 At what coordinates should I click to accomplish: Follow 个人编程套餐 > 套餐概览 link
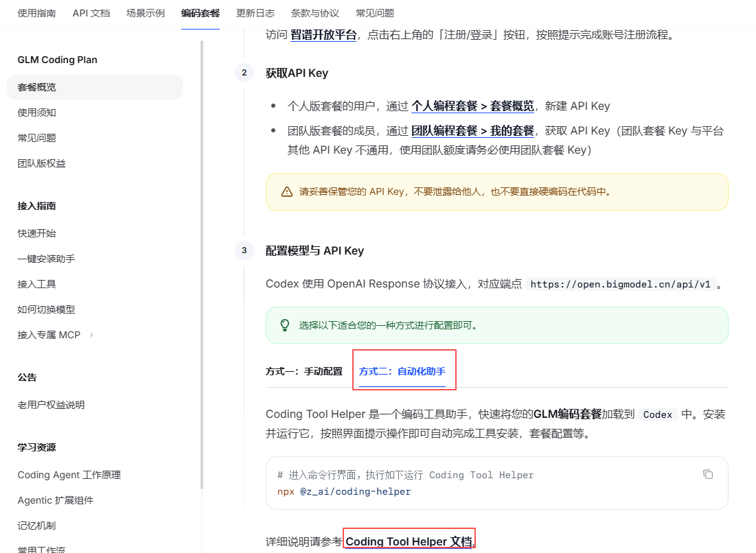coord(472,106)
